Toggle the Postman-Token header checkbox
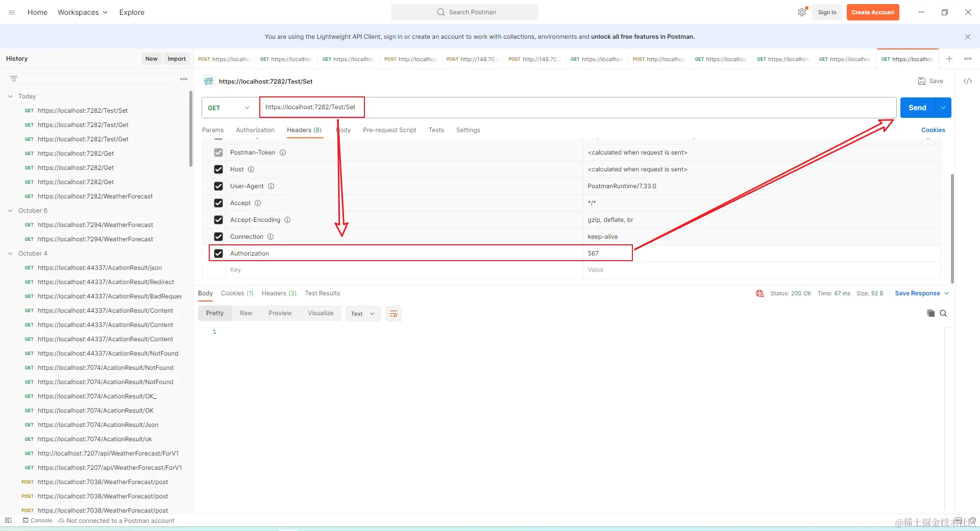This screenshot has width=980, height=531. click(218, 153)
